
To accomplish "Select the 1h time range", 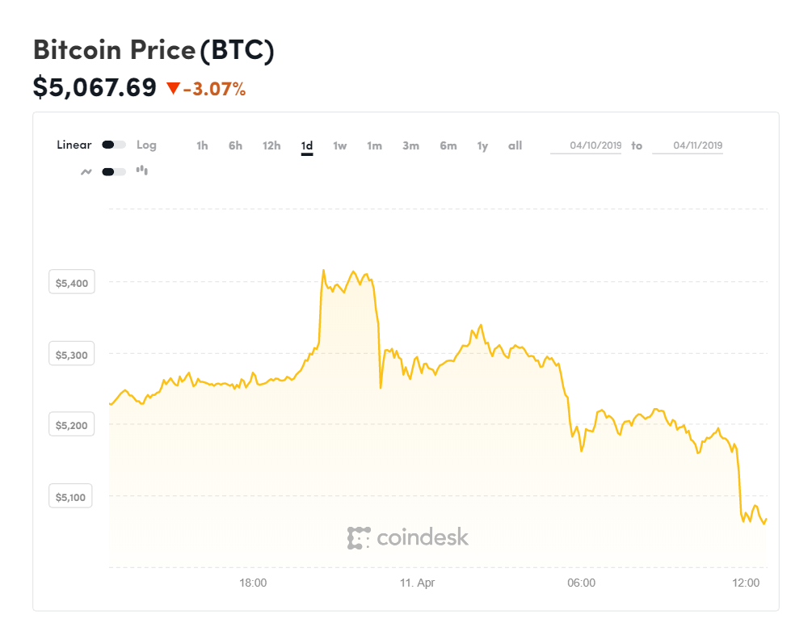I will click(202, 145).
